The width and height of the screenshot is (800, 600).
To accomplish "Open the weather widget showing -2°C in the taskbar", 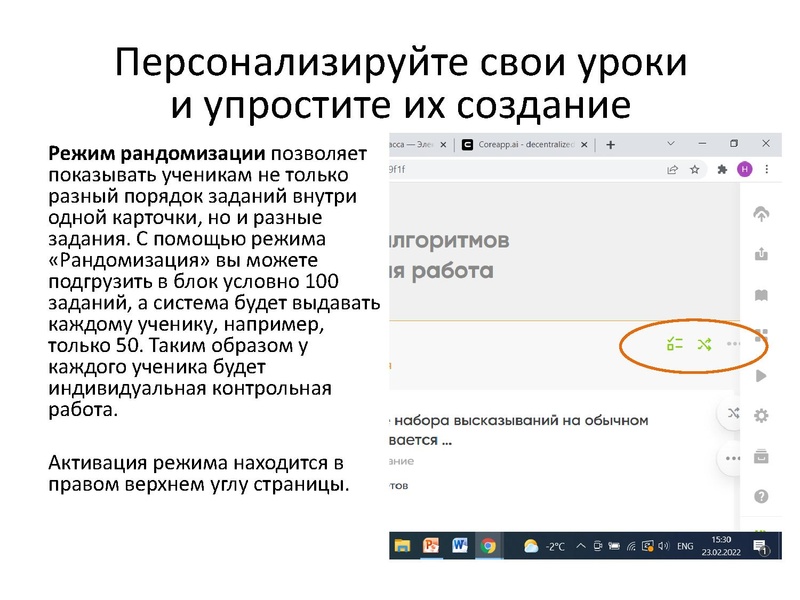I will 545,548.
